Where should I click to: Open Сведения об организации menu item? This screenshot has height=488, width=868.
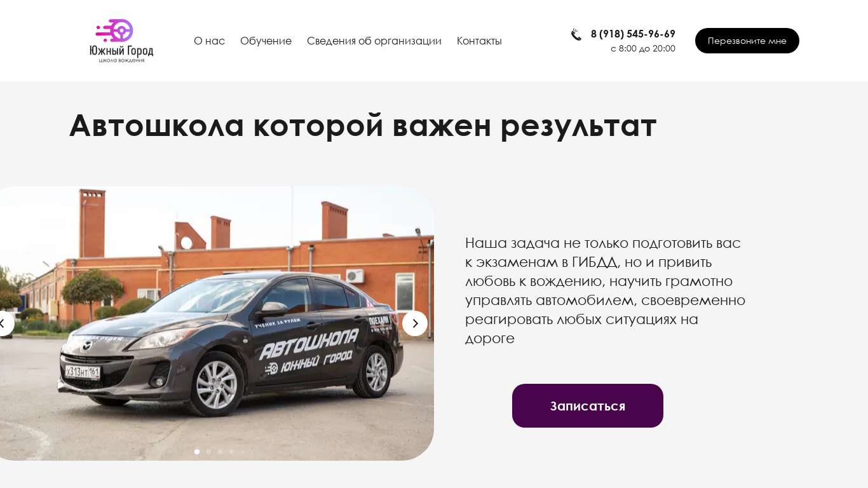click(x=374, y=41)
